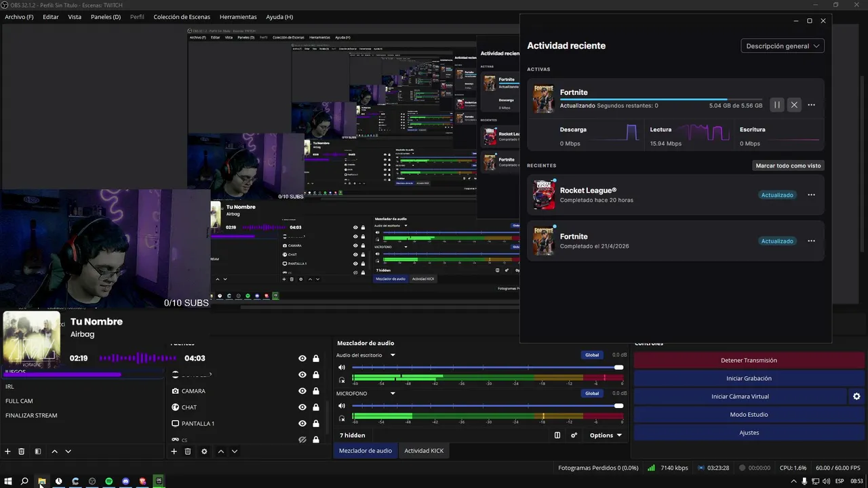Open File Explorer from taskbar

(42, 481)
